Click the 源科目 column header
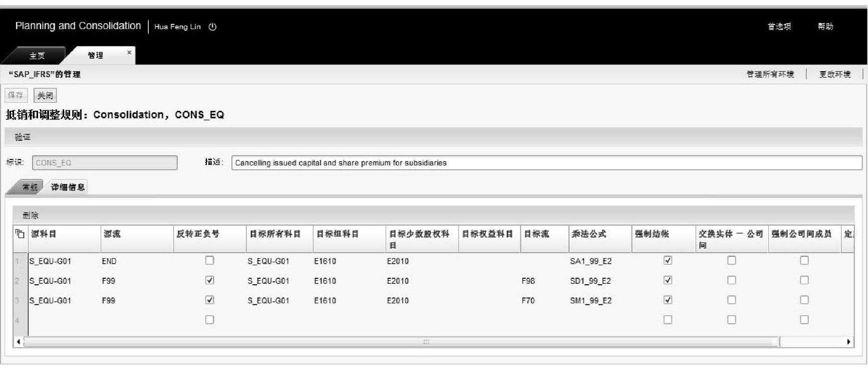 pyautogui.click(x=64, y=239)
